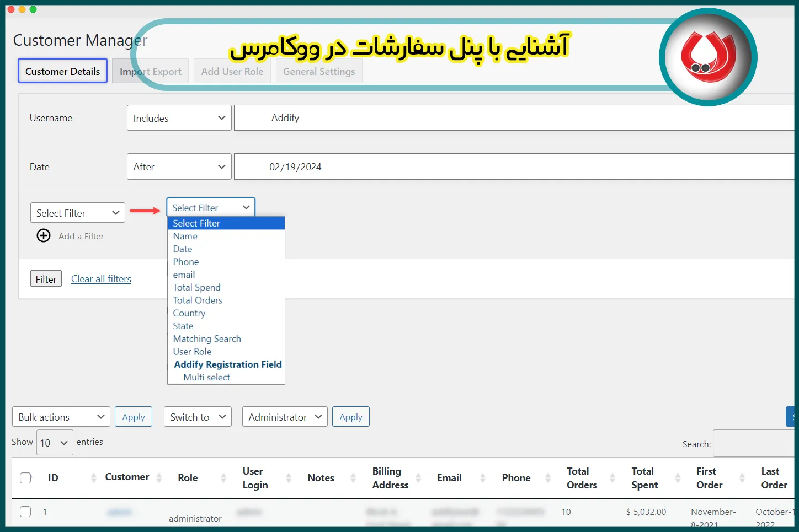Sort by Total Spent column arrows
Viewport: 799px width, 532px height.
678,478
